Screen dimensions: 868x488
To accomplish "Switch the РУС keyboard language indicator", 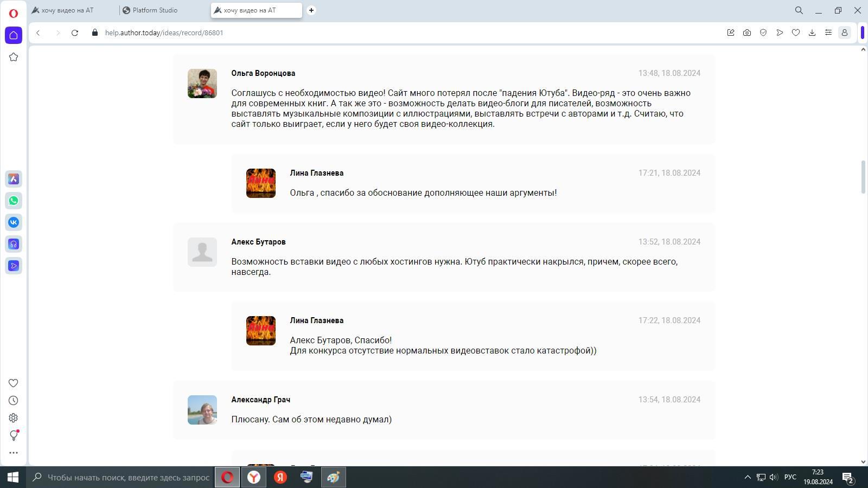I will pos(790,477).
